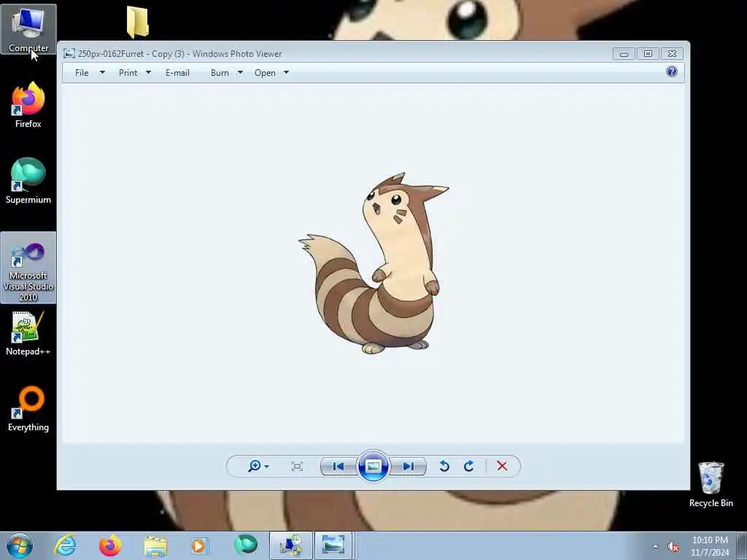Rotate the image clockwise
The width and height of the screenshot is (747, 560).
(469, 466)
